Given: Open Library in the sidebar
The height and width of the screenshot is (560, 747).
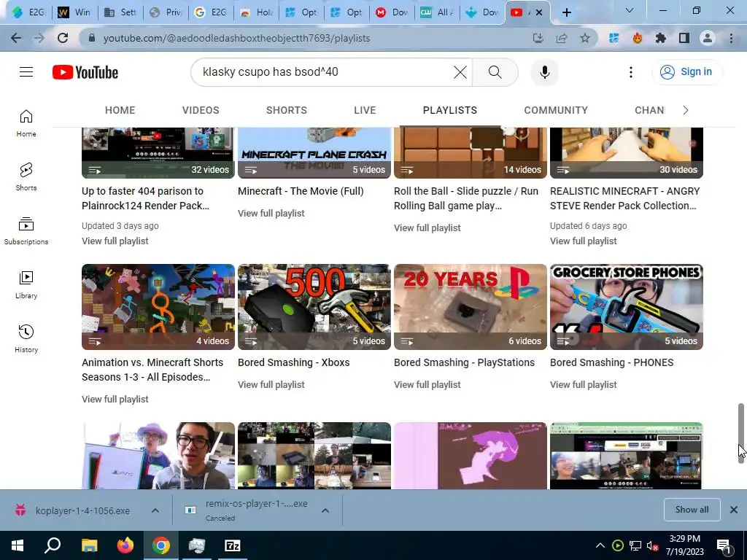Looking at the screenshot, I should point(26,285).
